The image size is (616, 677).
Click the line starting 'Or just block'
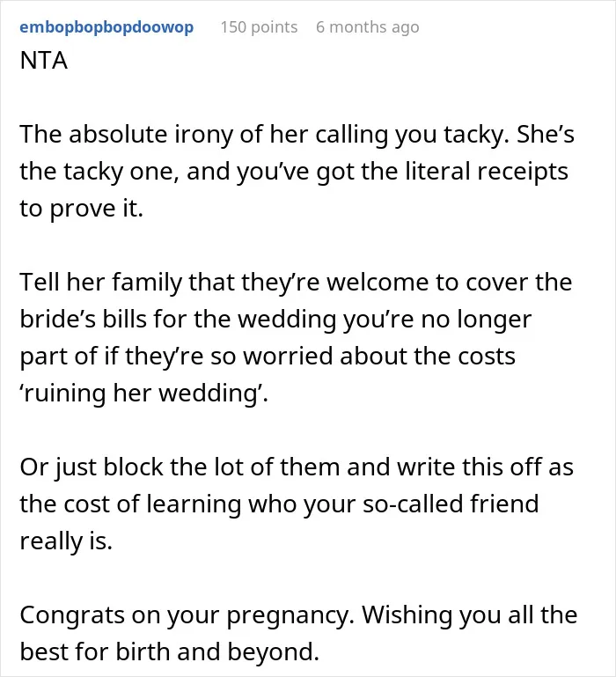[x=297, y=467]
